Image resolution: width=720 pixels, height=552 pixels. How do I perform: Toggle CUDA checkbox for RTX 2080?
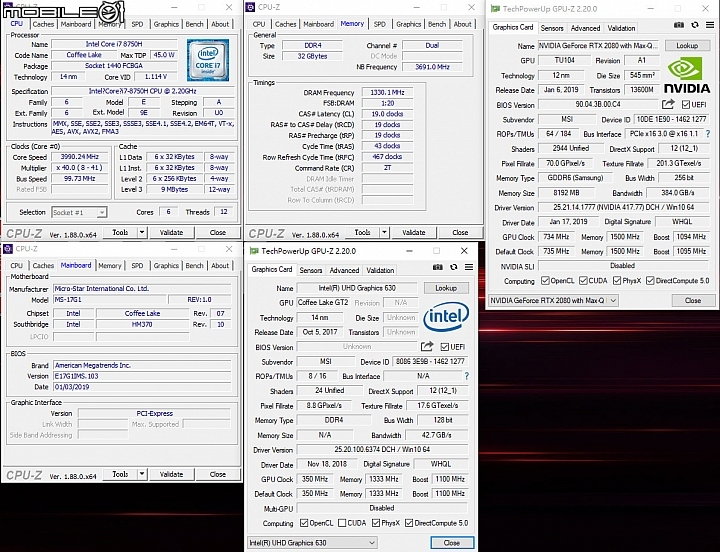coord(583,281)
